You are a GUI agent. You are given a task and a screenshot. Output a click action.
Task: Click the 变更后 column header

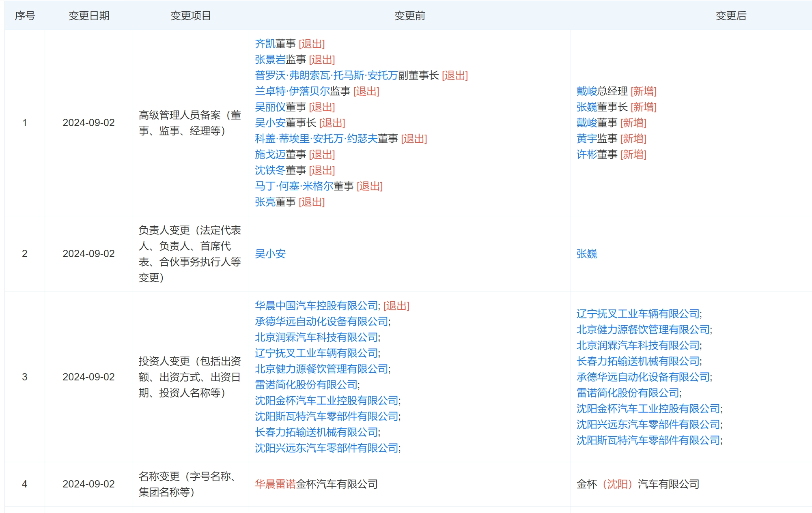[x=731, y=15]
